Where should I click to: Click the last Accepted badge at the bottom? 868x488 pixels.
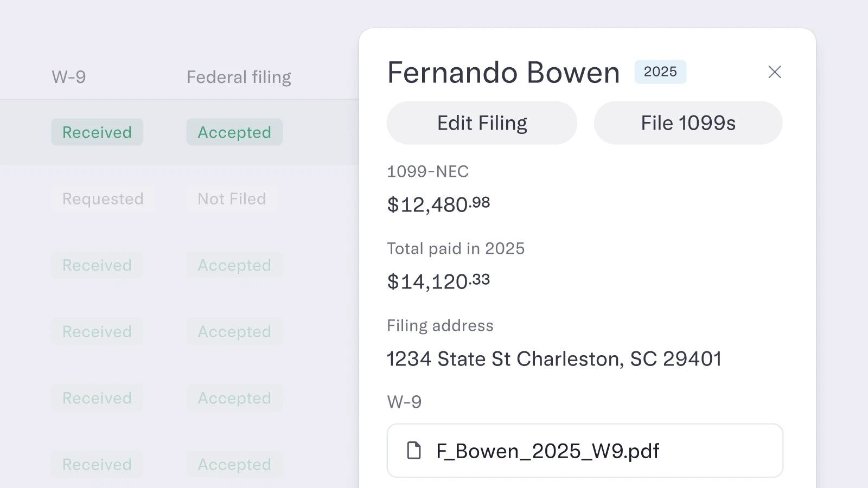tap(234, 465)
